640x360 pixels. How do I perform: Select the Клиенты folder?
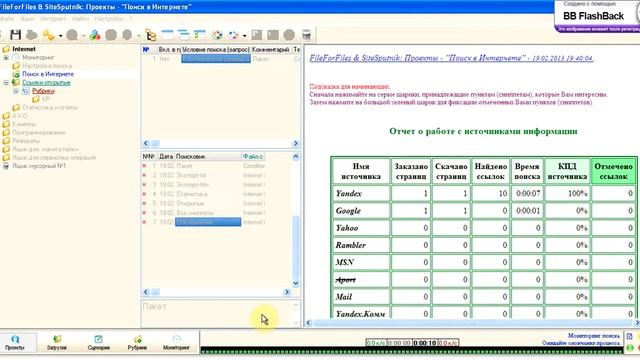[x=24, y=124]
